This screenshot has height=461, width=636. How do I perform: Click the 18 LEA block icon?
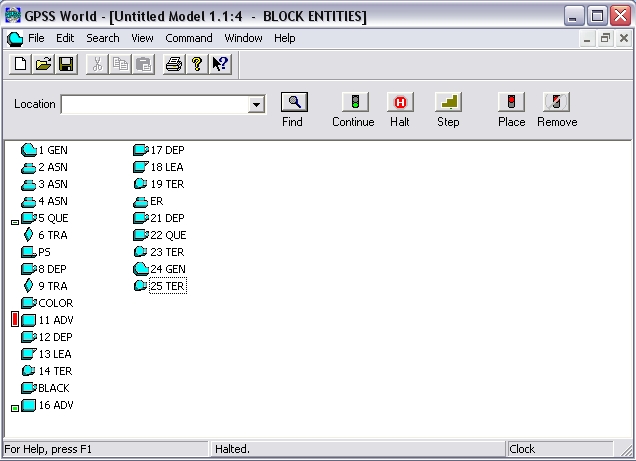tap(141, 167)
